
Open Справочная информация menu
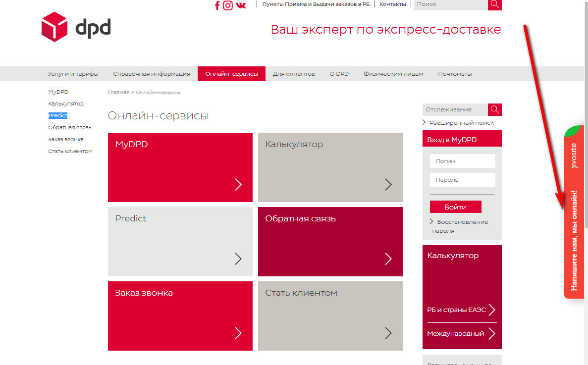click(152, 74)
